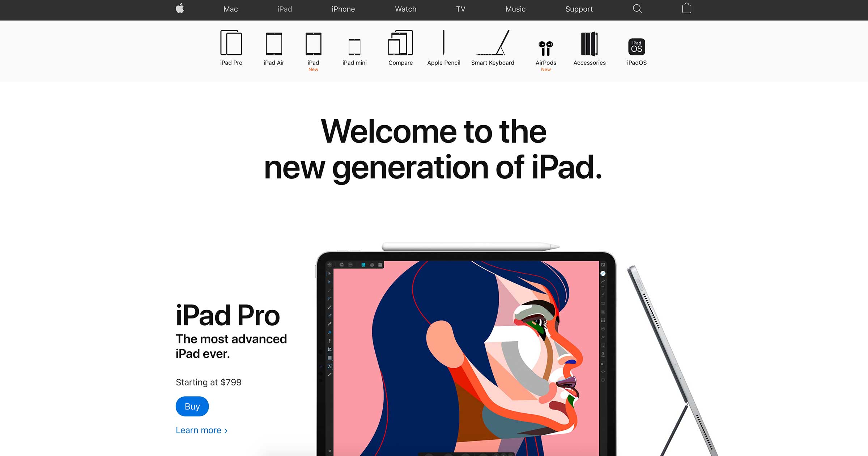Click the "Welcome to the" headline
Viewport: 868px width, 456px height.
coord(433,131)
